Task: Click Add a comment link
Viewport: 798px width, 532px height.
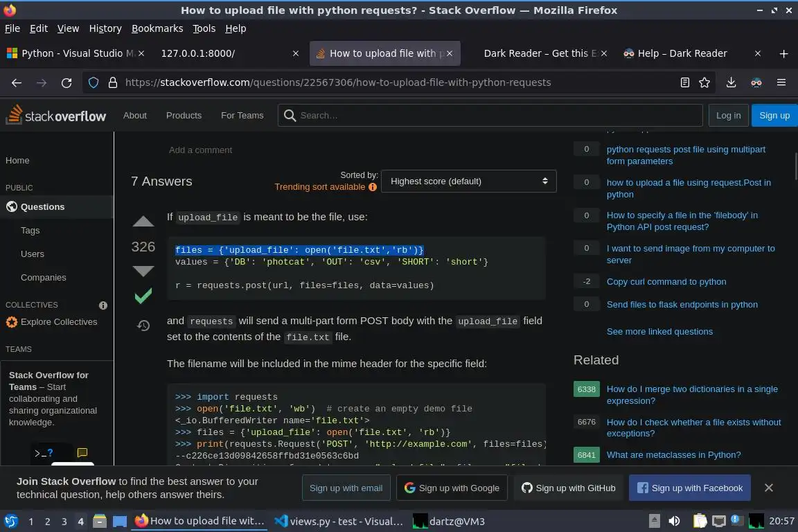Action: [x=200, y=150]
